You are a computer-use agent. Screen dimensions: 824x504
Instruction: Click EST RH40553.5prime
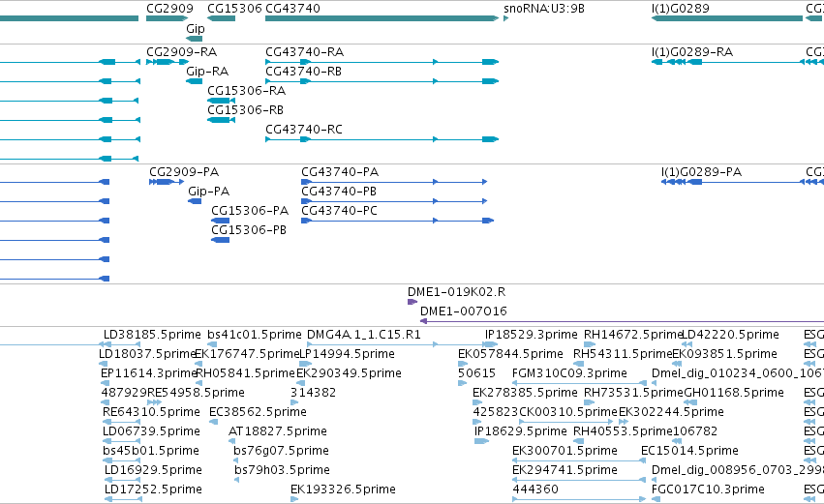click(623, 432)
